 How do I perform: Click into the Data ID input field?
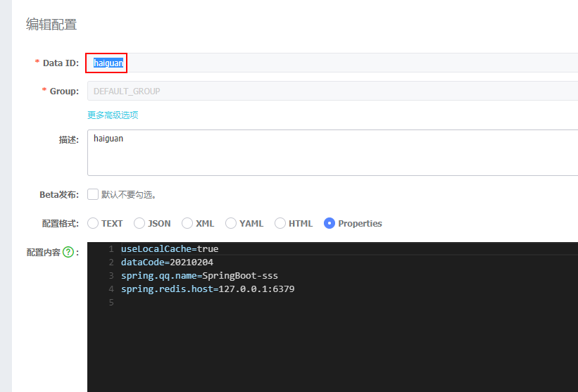point(332,63)
